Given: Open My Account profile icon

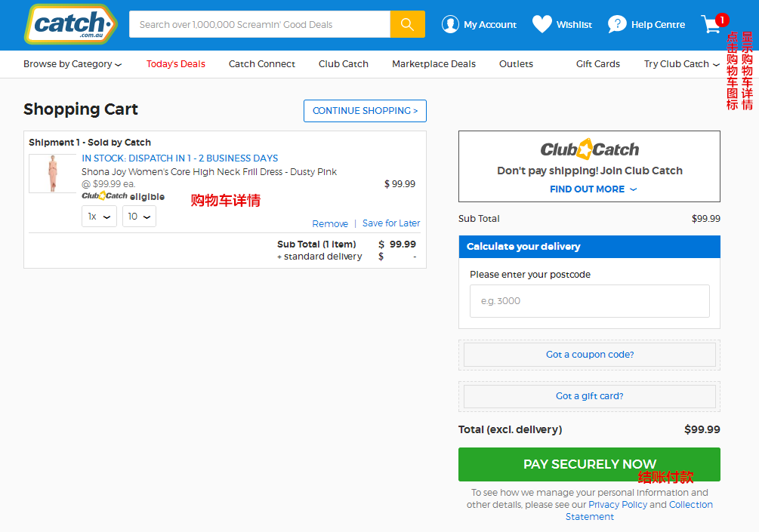Looking at the screenshot, I should (450, 24).
